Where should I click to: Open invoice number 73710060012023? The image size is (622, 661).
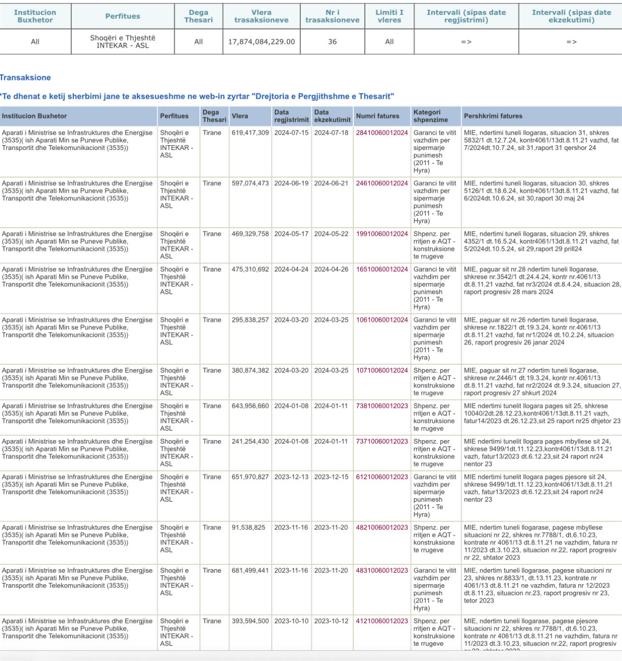point(382,440)
